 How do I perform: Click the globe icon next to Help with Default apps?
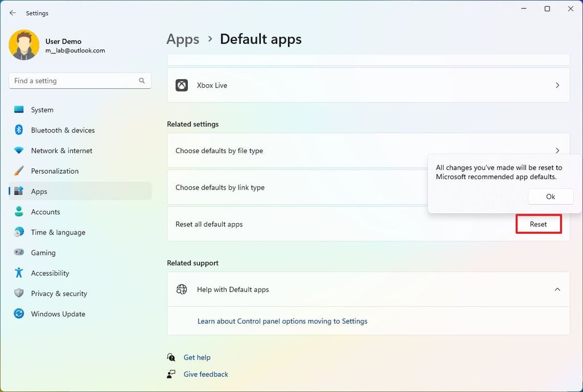pos(182,289)
